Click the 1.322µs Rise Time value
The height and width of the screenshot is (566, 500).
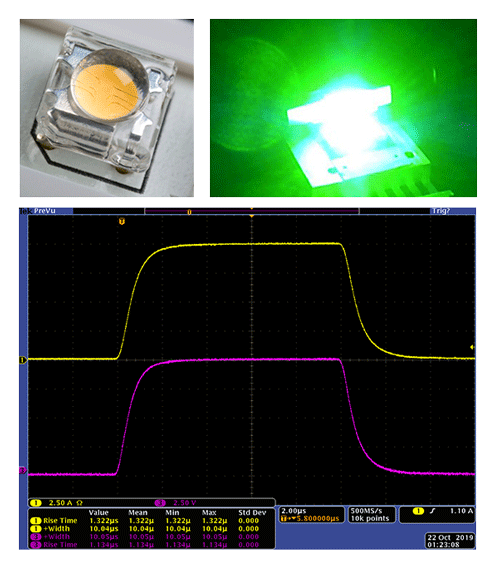[104, 521]
